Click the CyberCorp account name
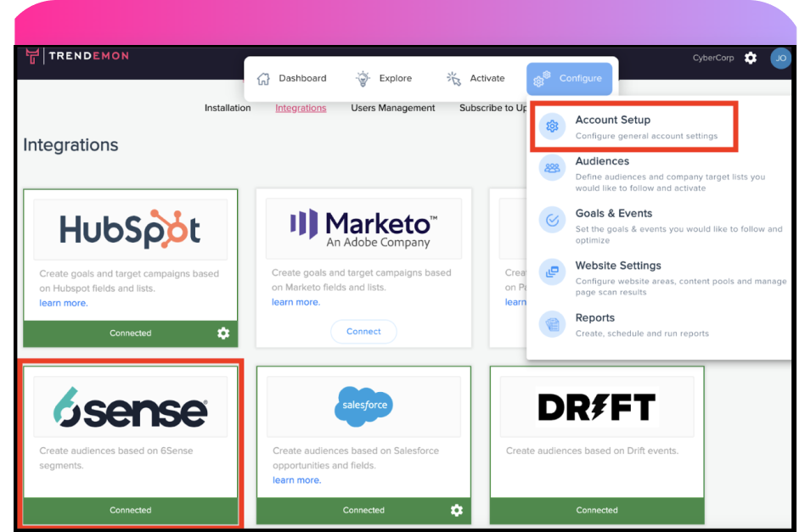The height and width of the screenshot is (532, 805). click(713, 58)
